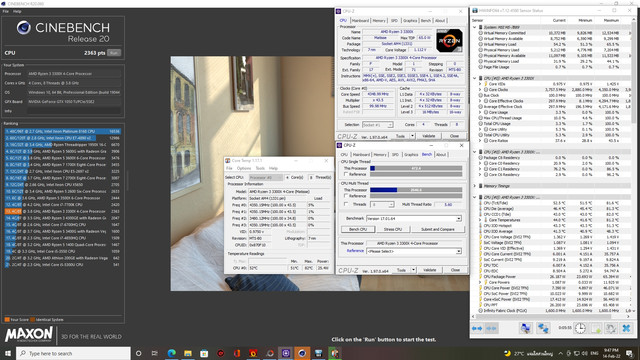This screenshot has width=640, height=360.
Task: Open Select CPU dropdown in Core Temp
Action: coord(266,178)
